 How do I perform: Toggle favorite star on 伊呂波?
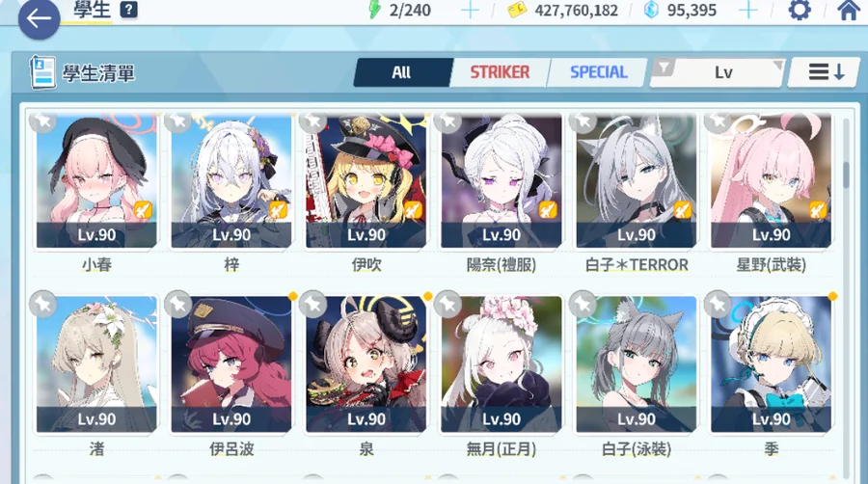coord(178,304)
